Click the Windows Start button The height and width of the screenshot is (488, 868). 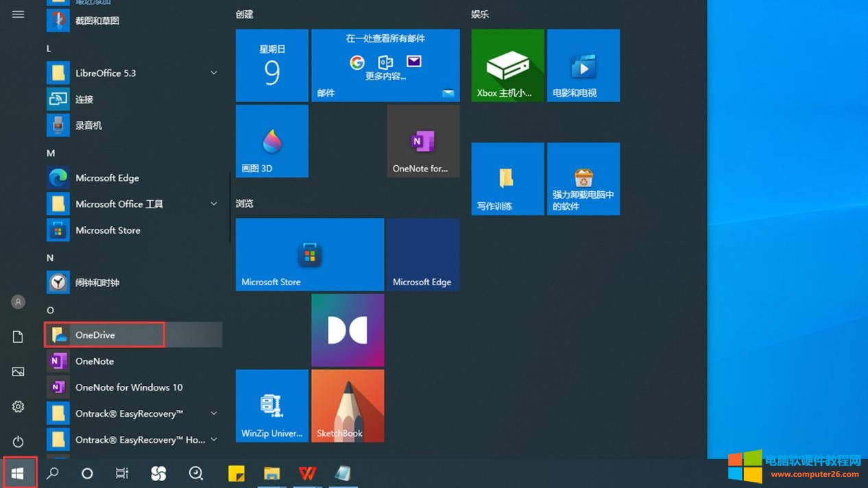[18, 473]
